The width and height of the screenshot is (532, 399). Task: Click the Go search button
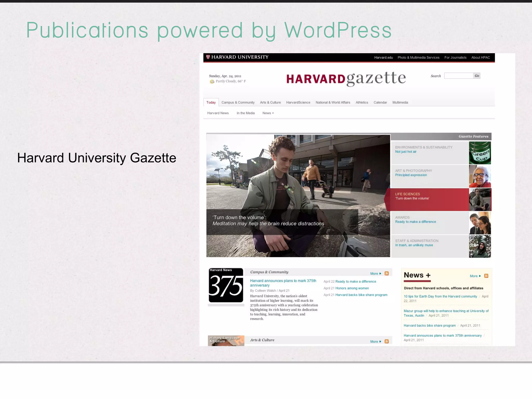point(477,76)
